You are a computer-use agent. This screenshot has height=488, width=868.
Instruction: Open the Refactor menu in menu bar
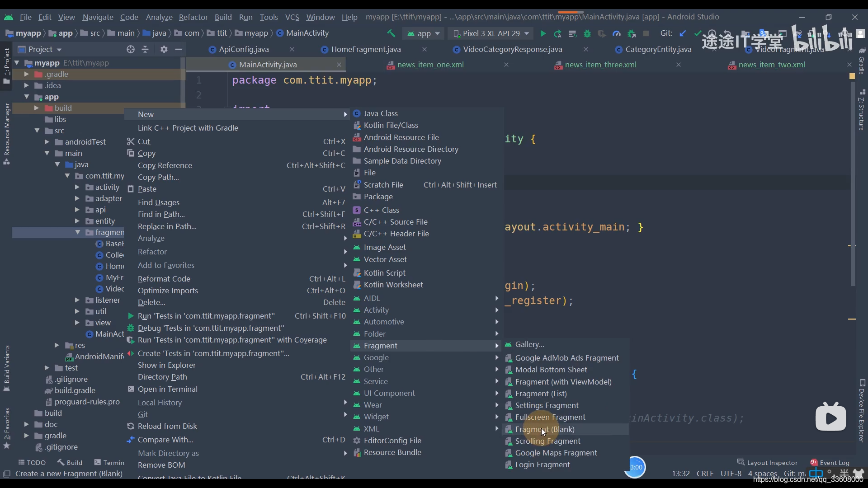(193, 17)
